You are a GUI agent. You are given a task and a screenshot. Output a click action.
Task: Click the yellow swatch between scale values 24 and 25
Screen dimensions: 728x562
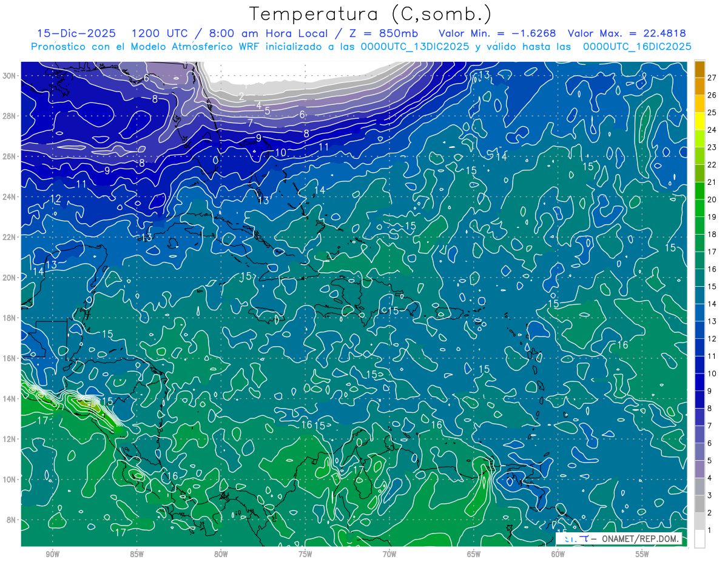point(699,121)
